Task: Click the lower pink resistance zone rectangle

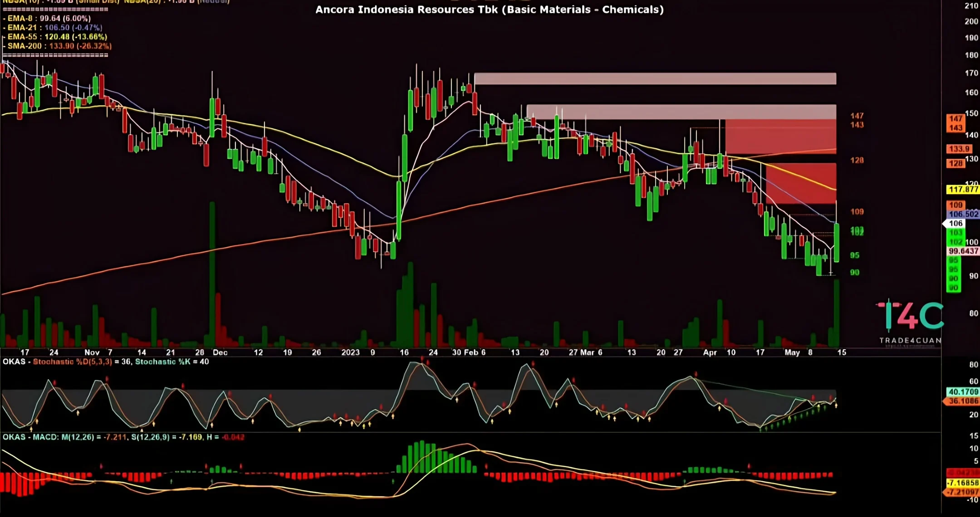Action: (681, 112)
